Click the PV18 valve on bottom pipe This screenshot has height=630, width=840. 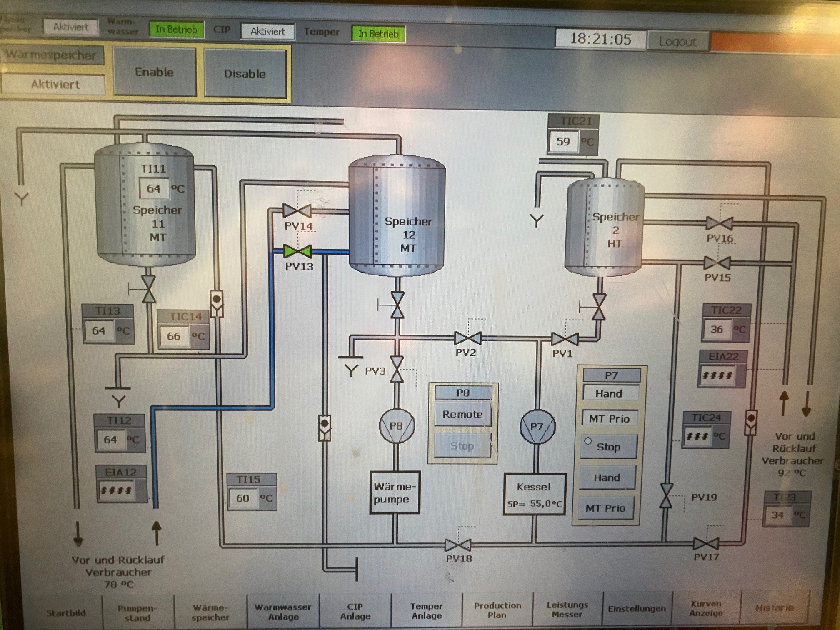click(x=458, y=545)
